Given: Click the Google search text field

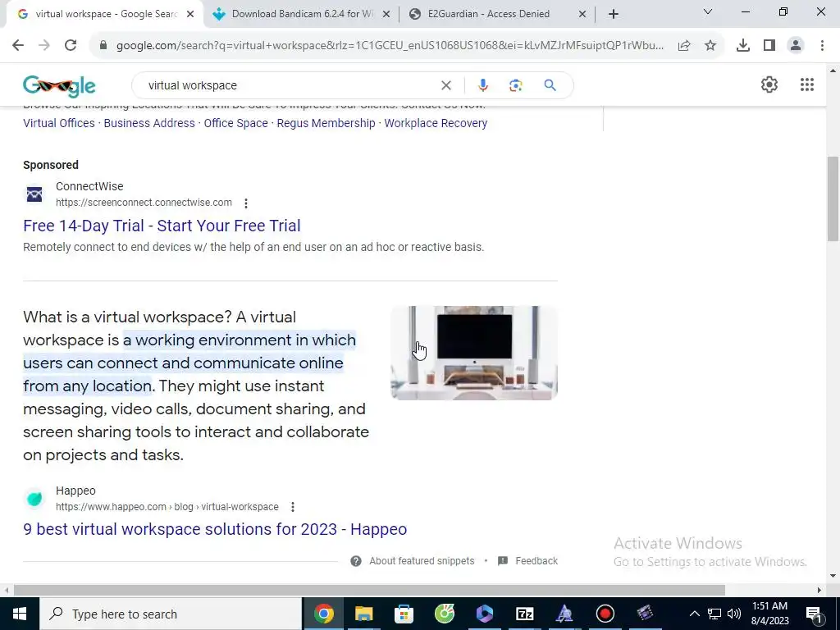Looking at the screenshot, I should [x=290, y=85].
